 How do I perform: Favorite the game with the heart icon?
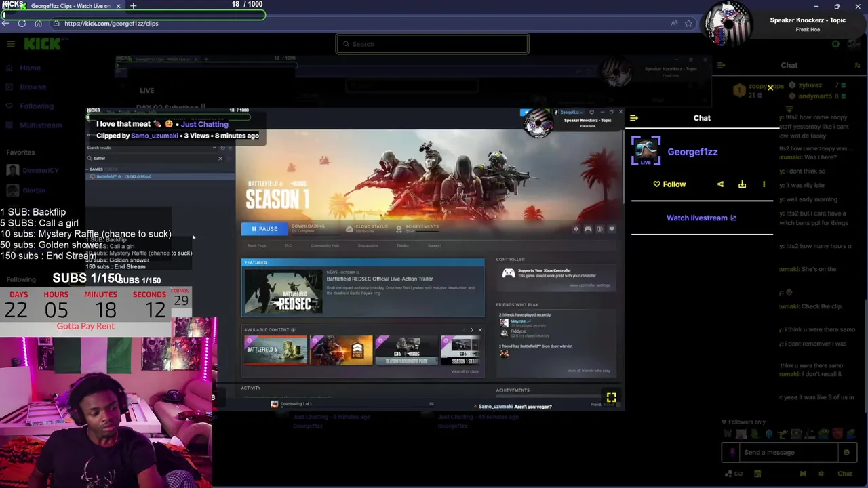pos(611,229)
